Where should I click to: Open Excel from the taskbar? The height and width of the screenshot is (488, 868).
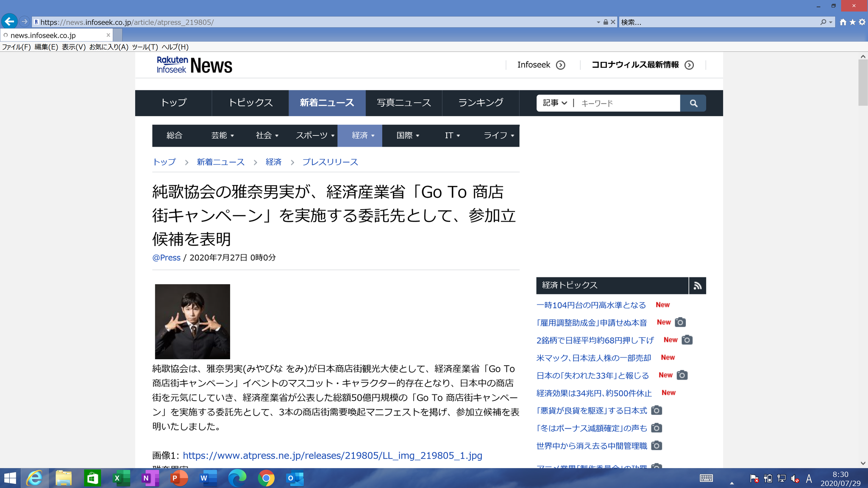[121, 478]
